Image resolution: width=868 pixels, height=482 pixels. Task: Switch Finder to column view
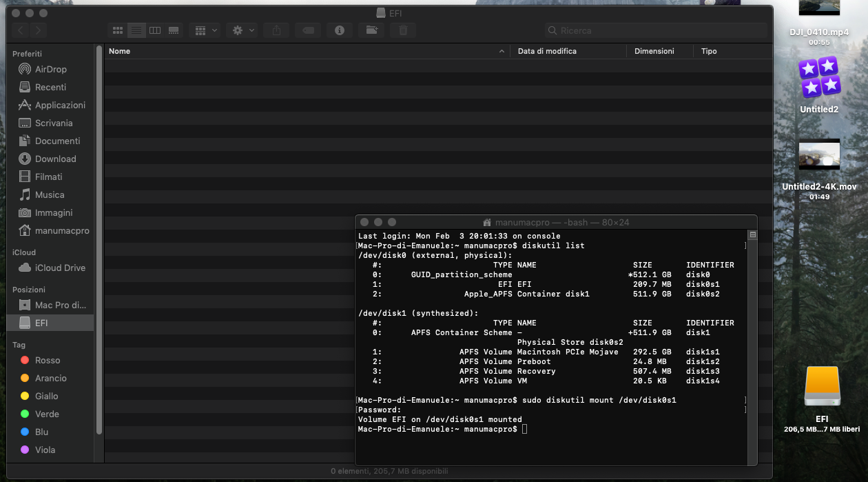[x=155, y=30]
